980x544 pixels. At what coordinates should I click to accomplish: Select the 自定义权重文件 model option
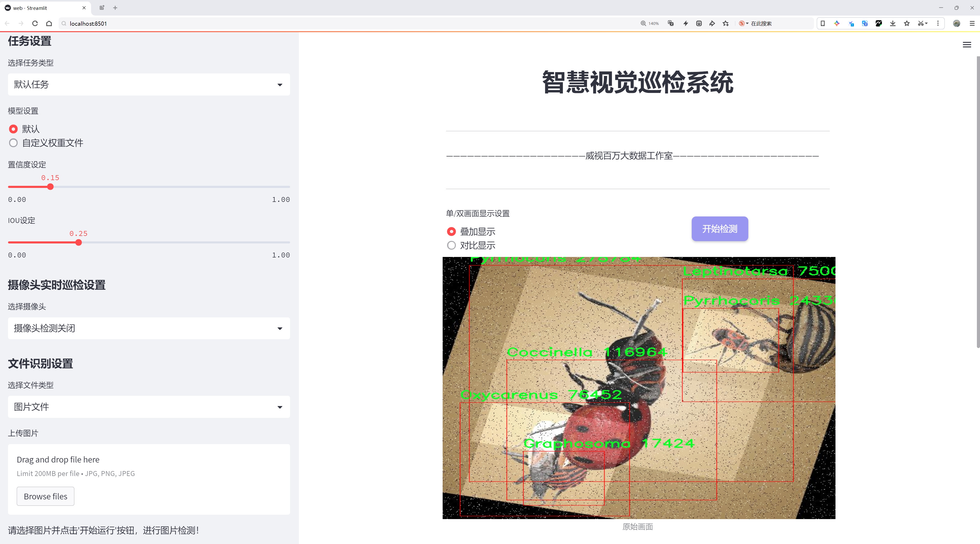point(13,143)
